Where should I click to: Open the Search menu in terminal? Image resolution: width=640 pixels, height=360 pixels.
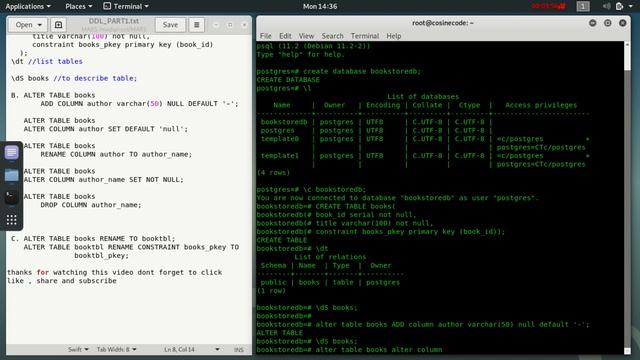click(x=332, y=36)
